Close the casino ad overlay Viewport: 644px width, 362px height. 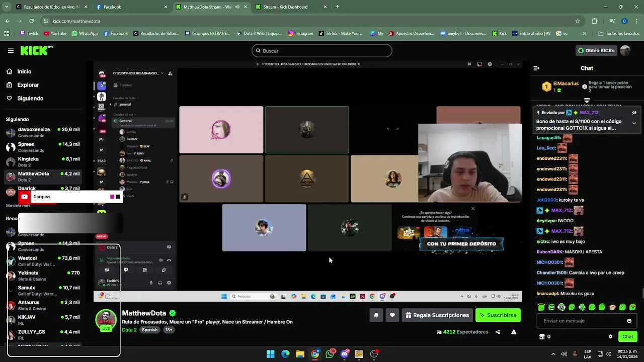point(473,209)
